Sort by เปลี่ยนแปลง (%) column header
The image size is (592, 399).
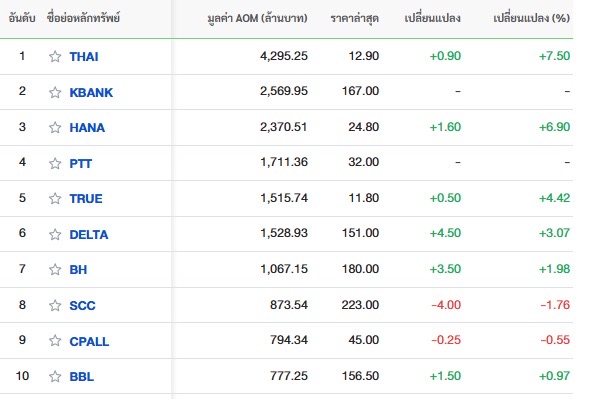532,18
